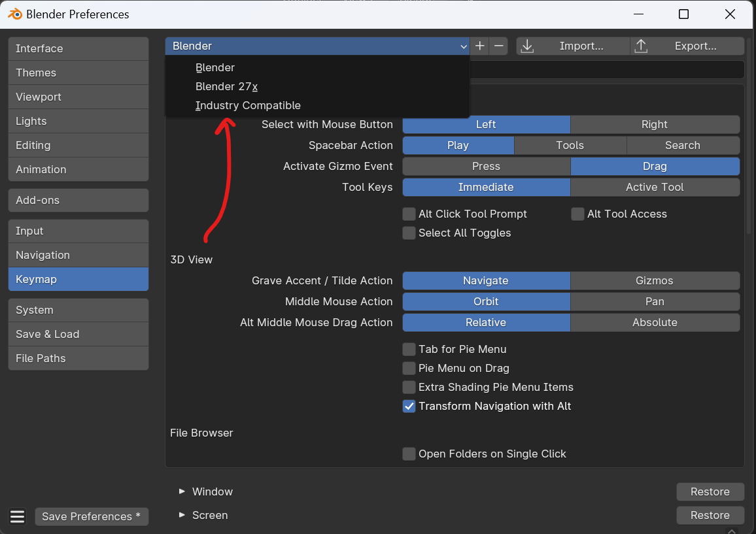Set Tool Keys to Active Tool
The image size is (756, 534).
coord(655,188)
